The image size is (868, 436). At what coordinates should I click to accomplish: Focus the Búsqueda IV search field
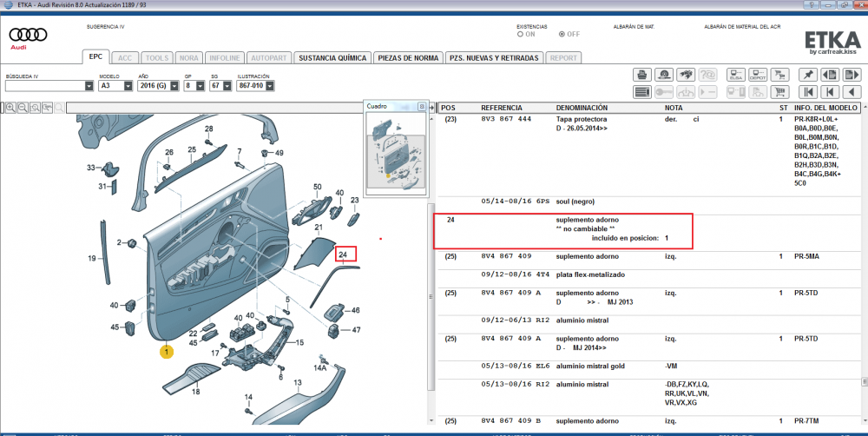(45, 86)
